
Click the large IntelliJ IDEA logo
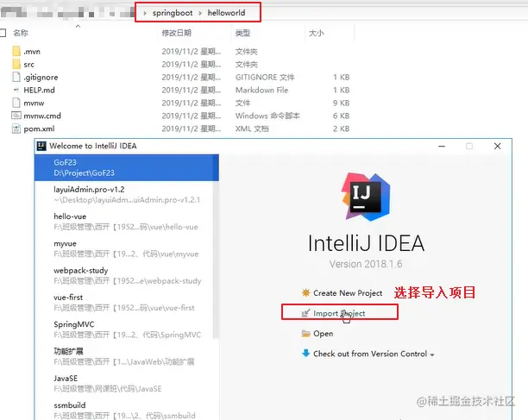(x=366, y=197)
